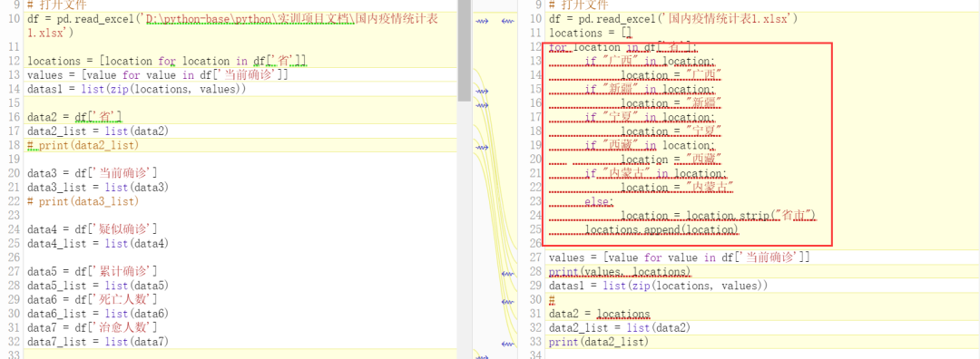Image resolution: width=980 pixels, height=359 pixels.
Task: Click right line 13 if "广西" in location
Action: tap(650, 61)
